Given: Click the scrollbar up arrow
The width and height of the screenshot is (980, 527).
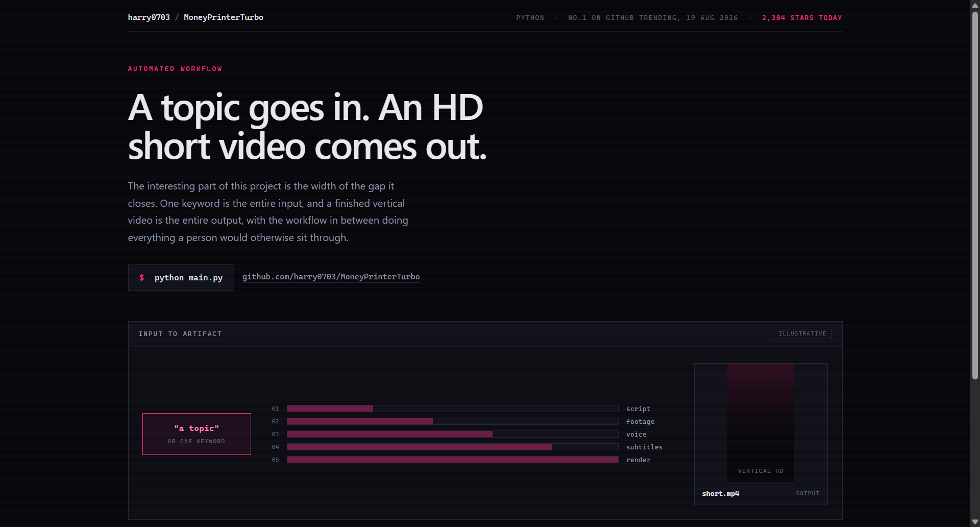Looking at the screenshot, I should pyautogui.click(x=975, y=5).
